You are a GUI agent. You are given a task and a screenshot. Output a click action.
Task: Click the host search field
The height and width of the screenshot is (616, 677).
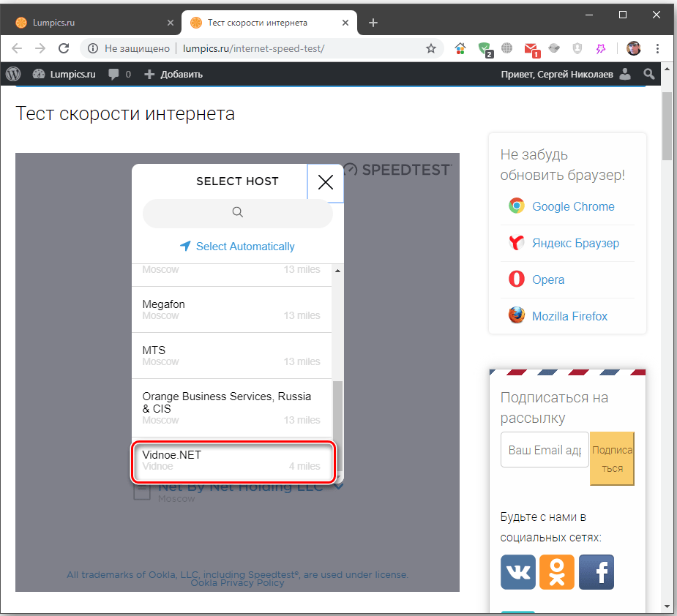point(237,213)
